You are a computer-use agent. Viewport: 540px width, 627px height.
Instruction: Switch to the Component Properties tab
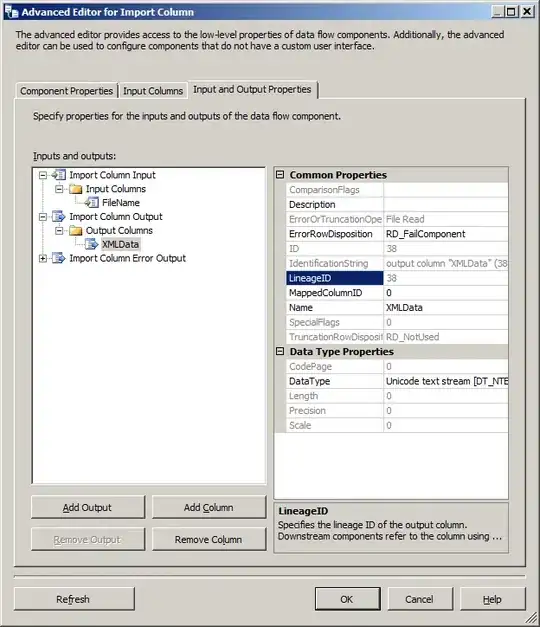(67, 91)
